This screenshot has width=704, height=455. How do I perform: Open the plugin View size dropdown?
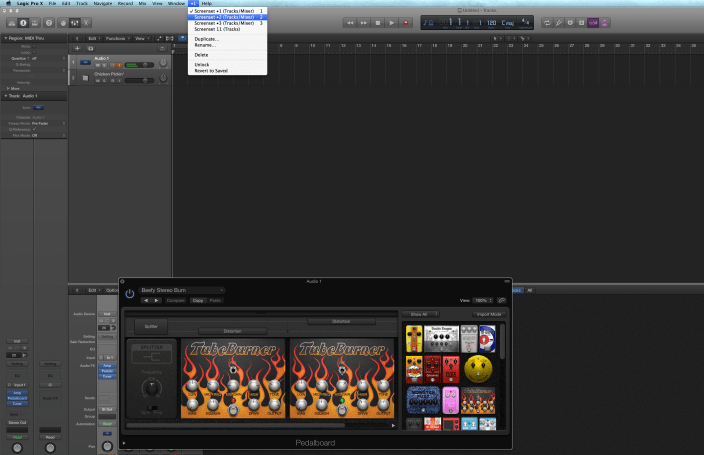click(482, 300)
